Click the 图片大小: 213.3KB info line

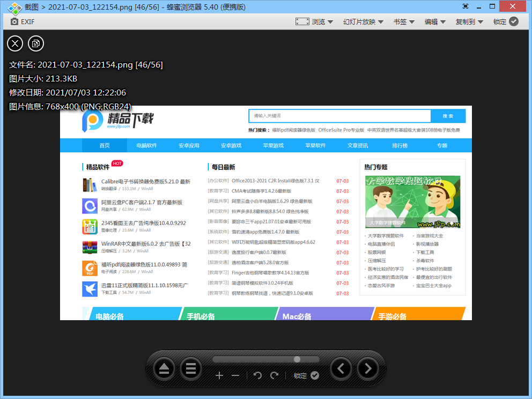pyautogui.click(x=43, y=79)
